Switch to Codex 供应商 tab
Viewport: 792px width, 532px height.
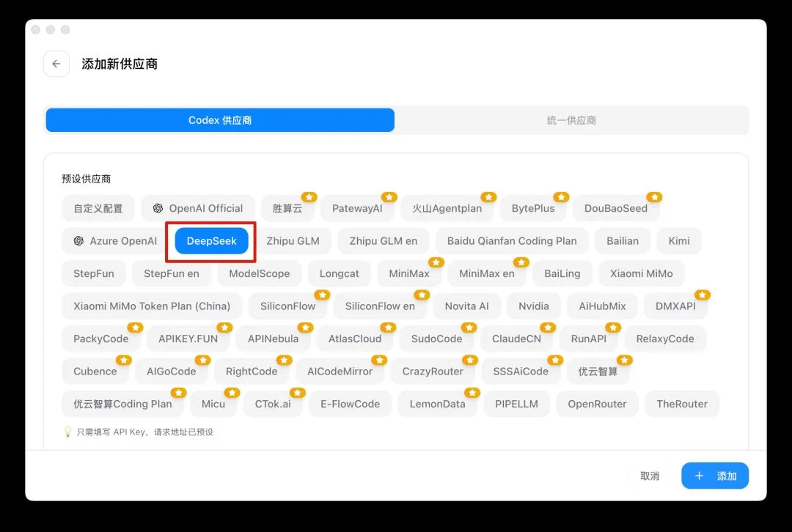click(220, 120)
